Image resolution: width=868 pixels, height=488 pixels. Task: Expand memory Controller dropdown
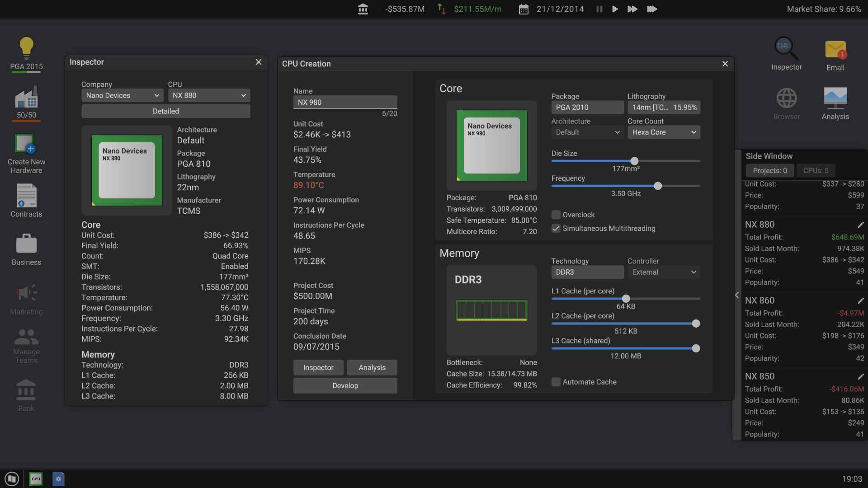pos(663,272)
